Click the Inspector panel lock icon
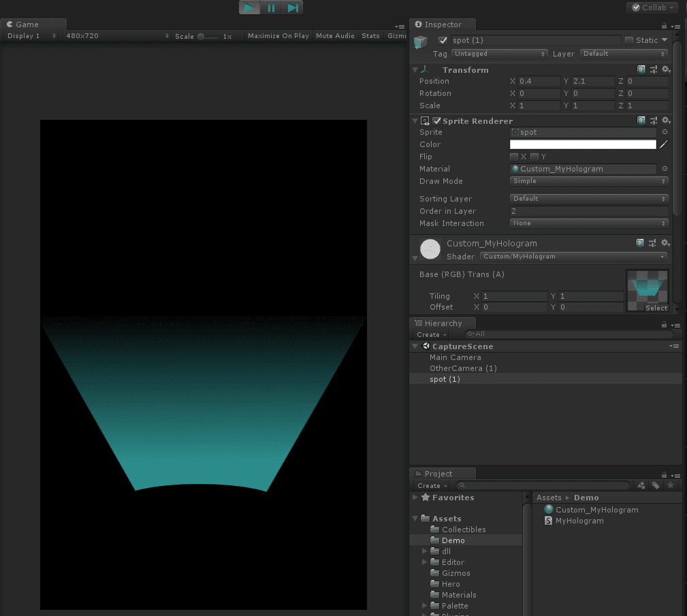Viewport: 687px width, 616px height. point(664,25)
